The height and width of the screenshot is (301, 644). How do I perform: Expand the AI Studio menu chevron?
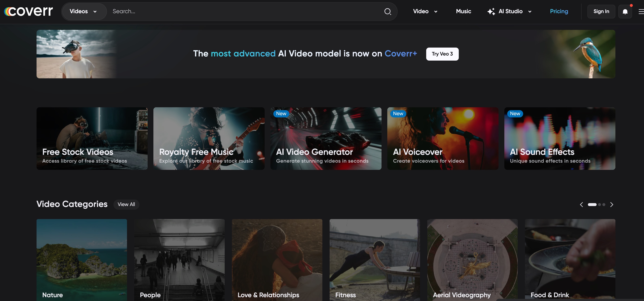pos(530,12)
